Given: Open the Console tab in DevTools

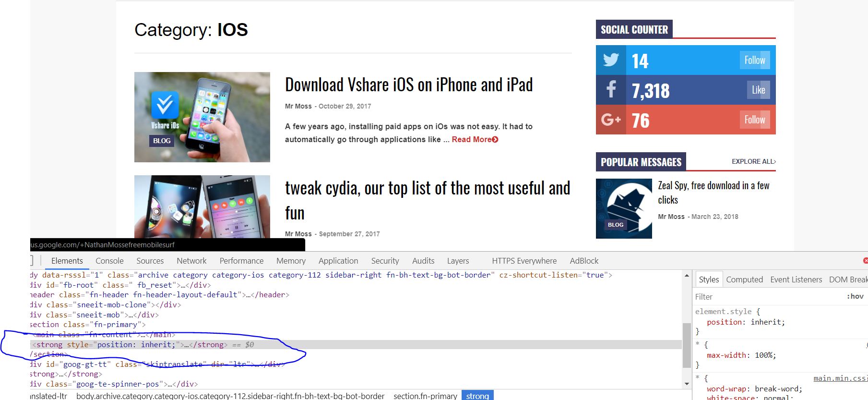Looking at the screenshot, I should pos(109,261).
